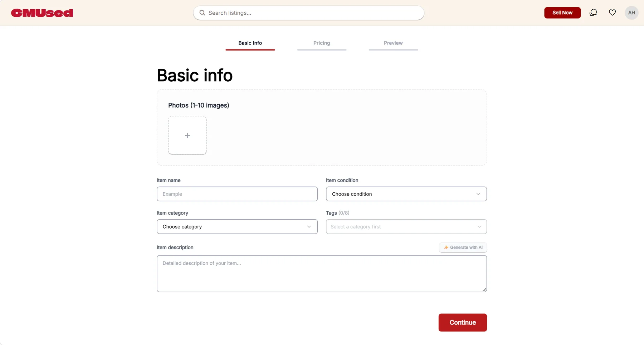Click the Photos (1-10 images) heading
This screenshot has width=644, height=345.
click(199, 105)
